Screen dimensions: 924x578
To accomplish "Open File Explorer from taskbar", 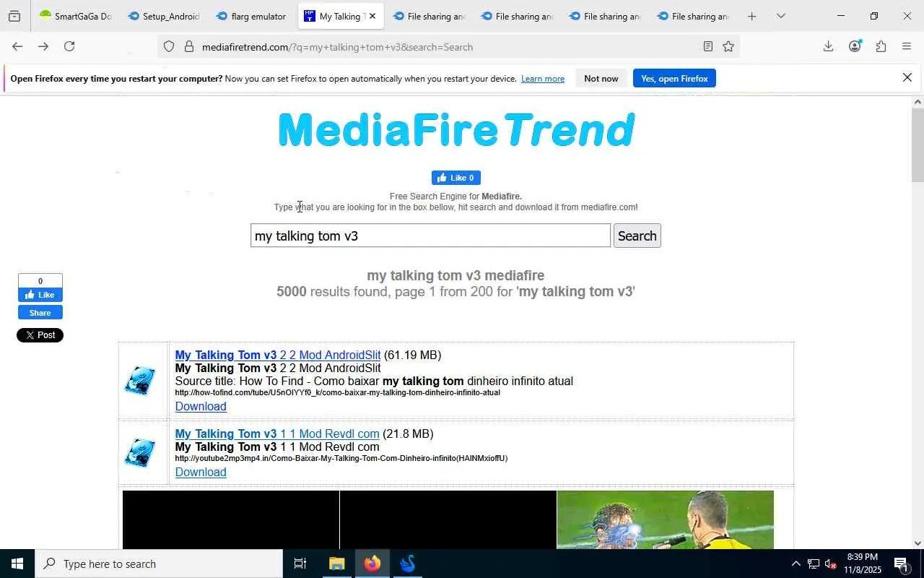I will pyautogui.click(x=337, y=564).
